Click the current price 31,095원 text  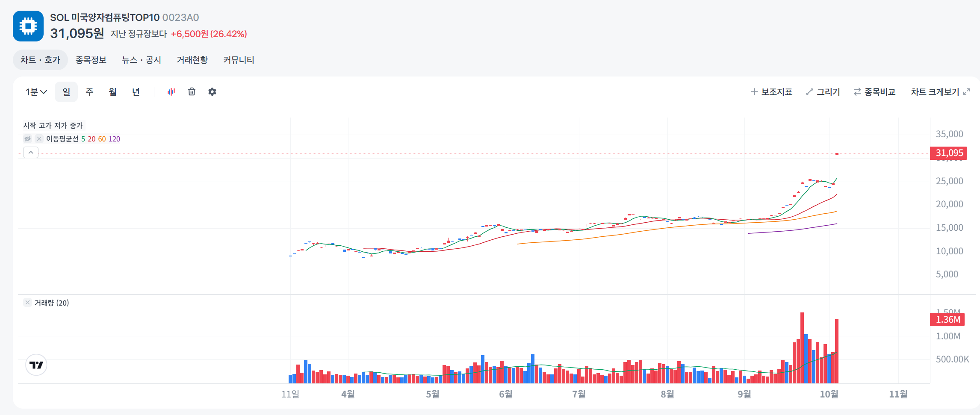pyautogui.click(x=77, y=33)
